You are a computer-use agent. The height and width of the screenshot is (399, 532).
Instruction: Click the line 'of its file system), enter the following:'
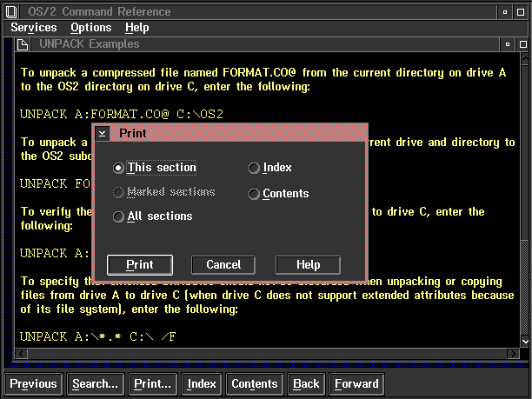tap(129, 309)
